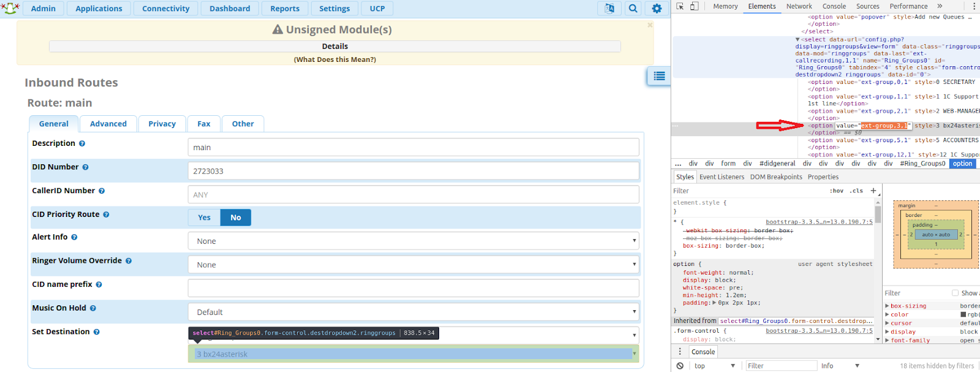Viewport: 980px width, 372px height.
Task: Clear console with the ban icon
Action: pos(680,366)
